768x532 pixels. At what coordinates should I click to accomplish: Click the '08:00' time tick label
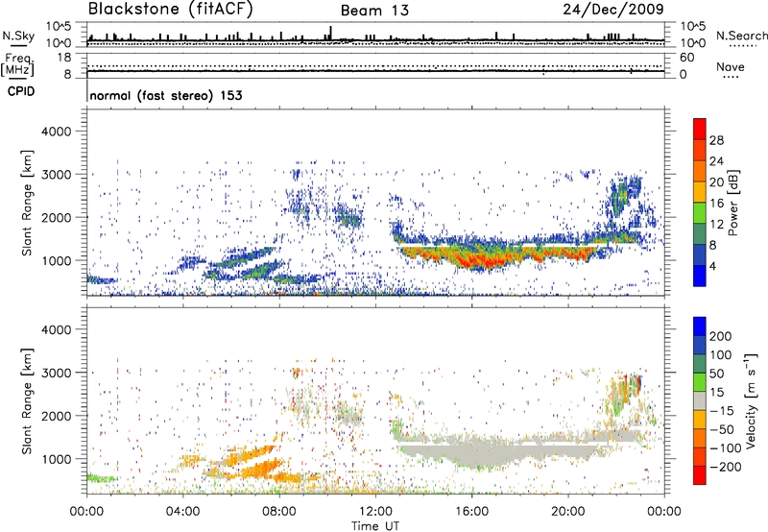pos(279,512)
